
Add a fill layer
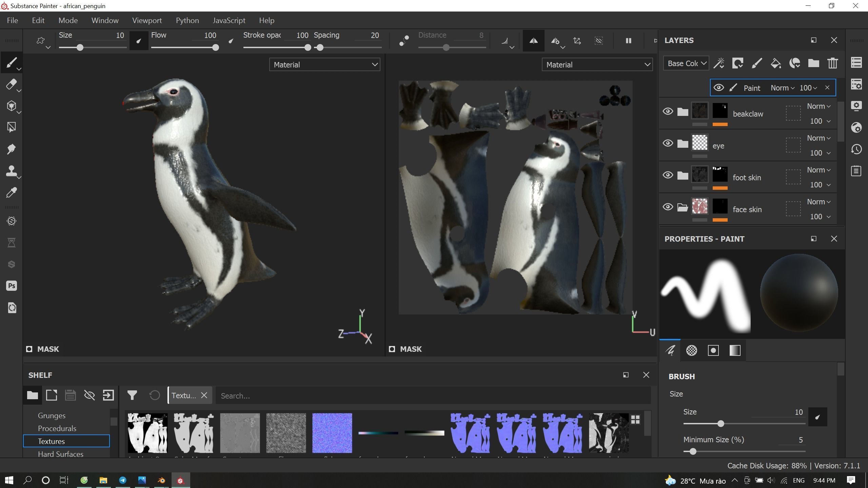point(776,63)
